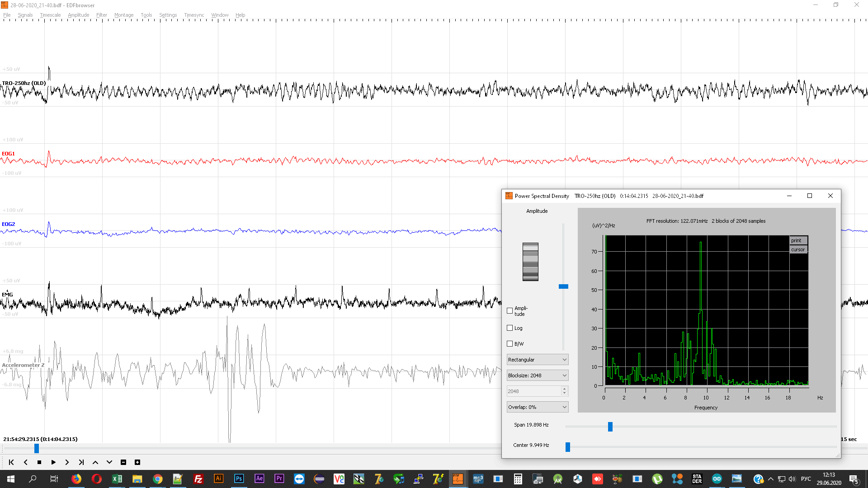
Task: Click the cursor button on the spectrum plot
Action: coord(798,249)
